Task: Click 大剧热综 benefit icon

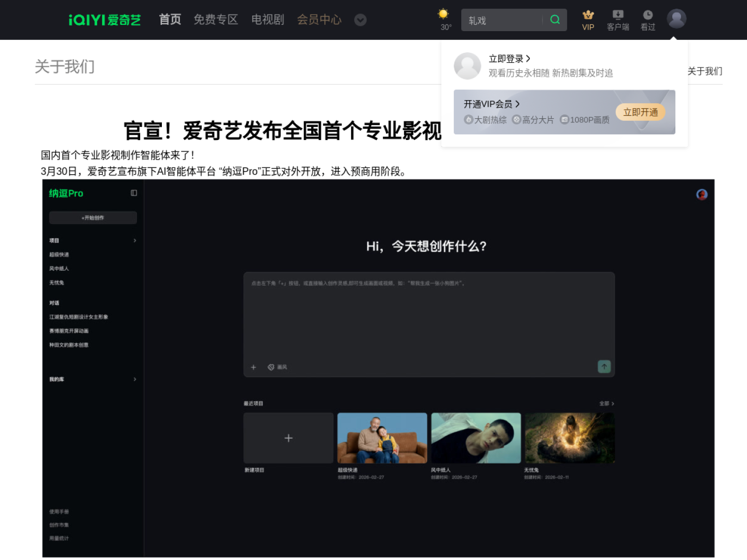Action: [x=468, y=120]
